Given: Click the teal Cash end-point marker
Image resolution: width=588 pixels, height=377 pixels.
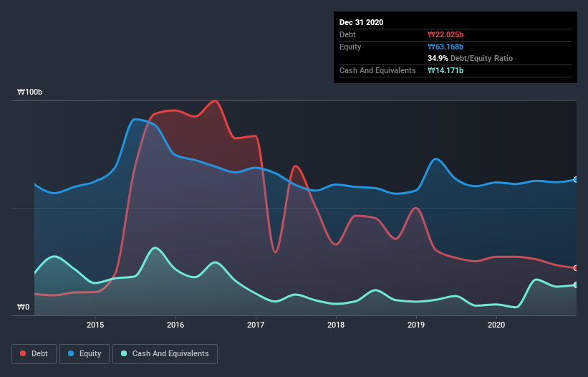Looking at the screenshot, I should pyautogui.click(x=576, y=285).
